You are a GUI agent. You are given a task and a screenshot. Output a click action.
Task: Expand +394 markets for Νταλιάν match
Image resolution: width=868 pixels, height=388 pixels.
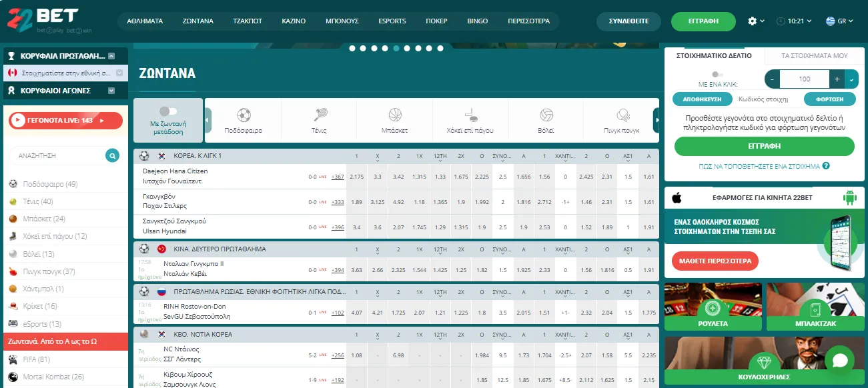[338, 270]
